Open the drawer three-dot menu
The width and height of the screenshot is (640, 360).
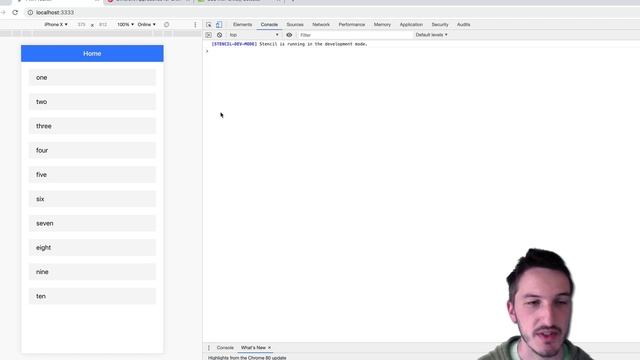[209, 348]
